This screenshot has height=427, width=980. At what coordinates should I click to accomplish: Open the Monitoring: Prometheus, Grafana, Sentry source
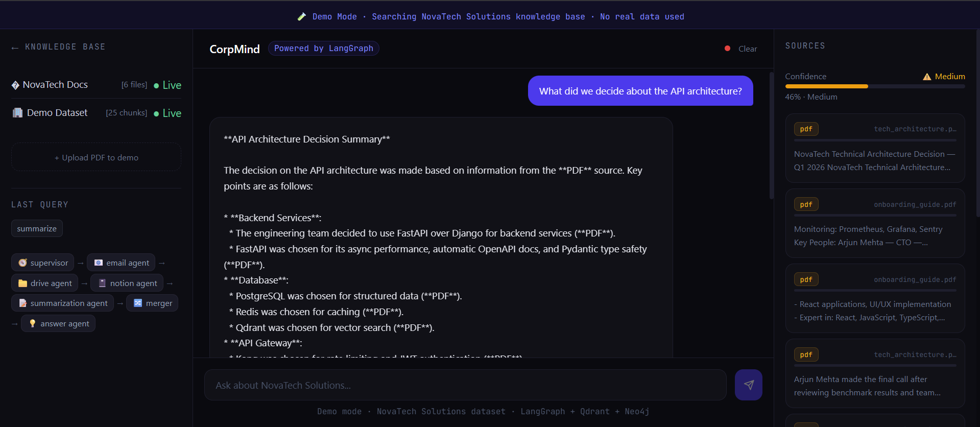pyautogui.click(x=875, y=223)
